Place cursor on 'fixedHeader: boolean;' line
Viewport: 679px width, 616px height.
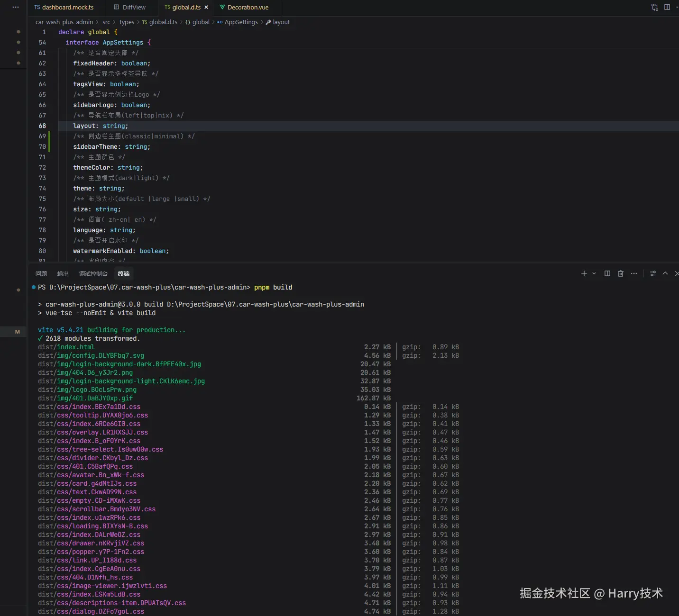[112, 63]
